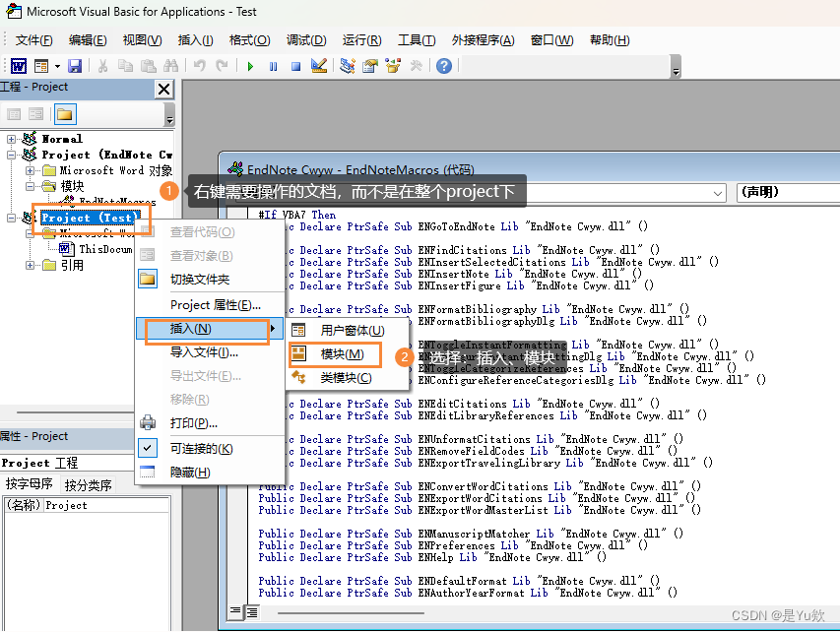Switch to Microsoft Word view icon

click(x=19, y=66)
